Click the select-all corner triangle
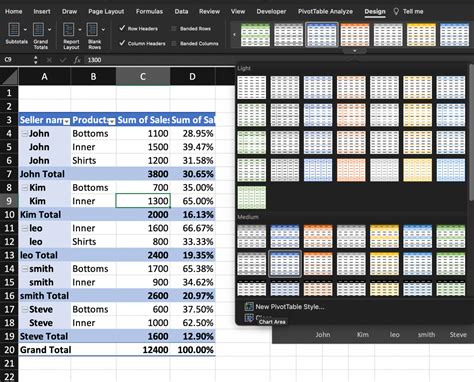This screenshot has height=382, width=474. tap(9, 77)
